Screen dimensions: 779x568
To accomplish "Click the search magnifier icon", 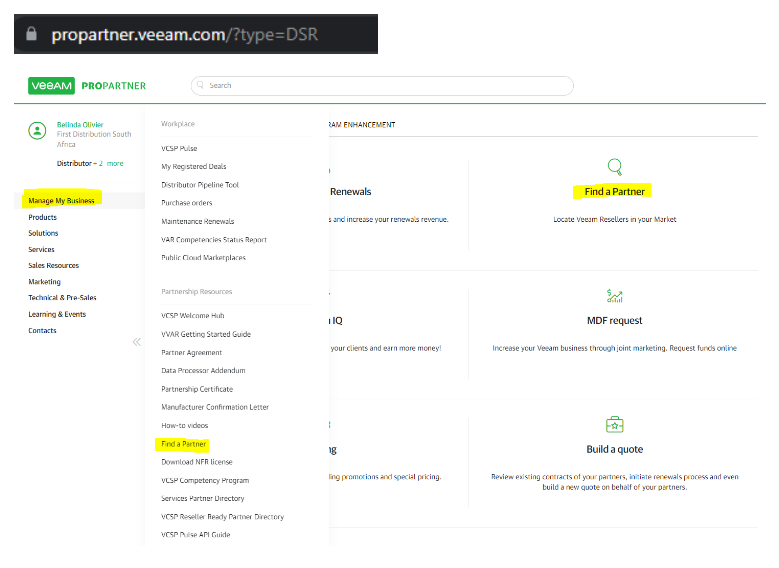I will 200,85.
